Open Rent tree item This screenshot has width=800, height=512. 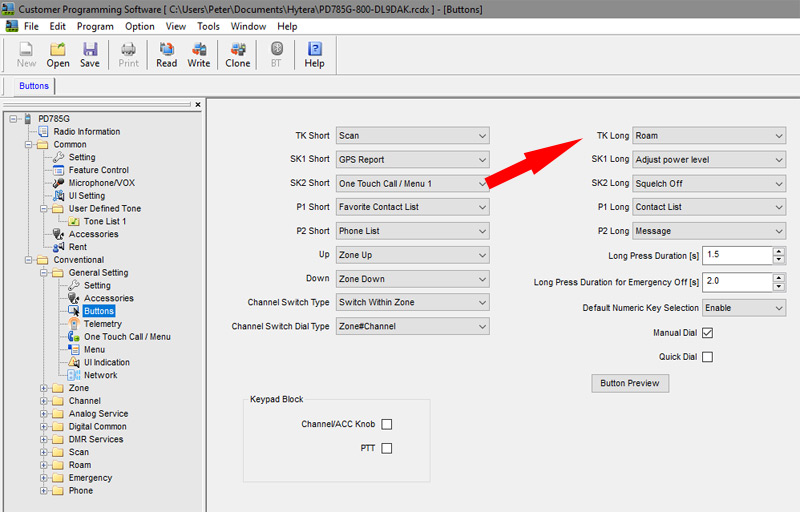point(78,247)
